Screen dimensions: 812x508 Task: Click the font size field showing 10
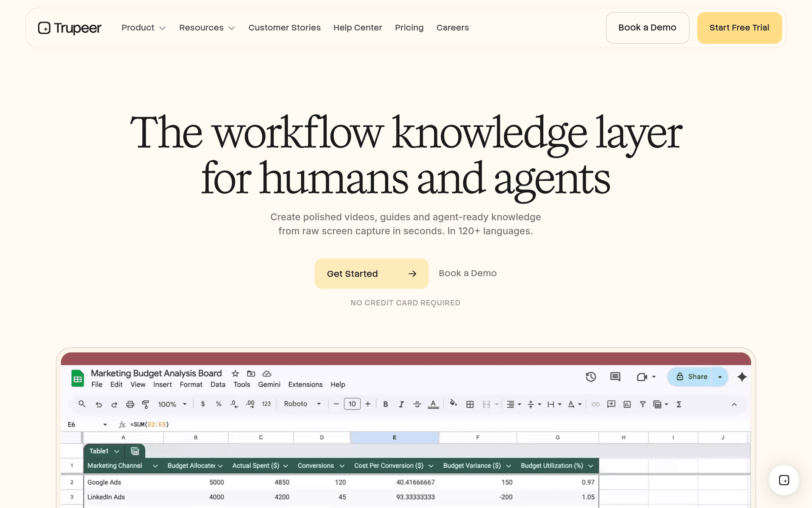coord(352,404)
